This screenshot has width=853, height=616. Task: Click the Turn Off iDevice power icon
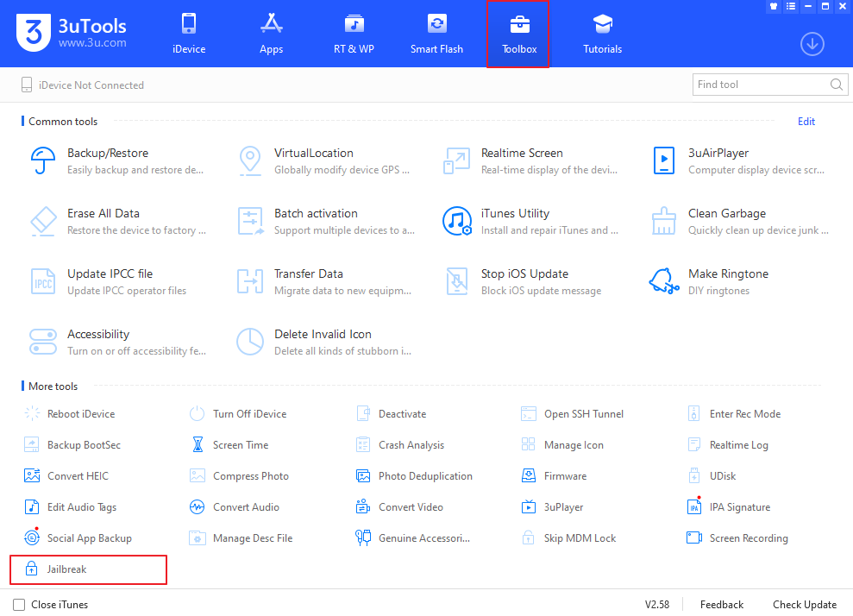coord(197,413)
